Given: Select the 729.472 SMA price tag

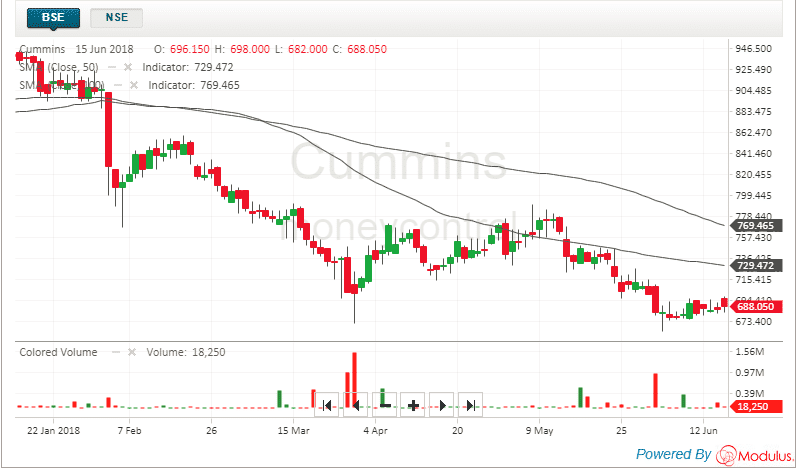Looking at the screenshot, I should [755, 266].
